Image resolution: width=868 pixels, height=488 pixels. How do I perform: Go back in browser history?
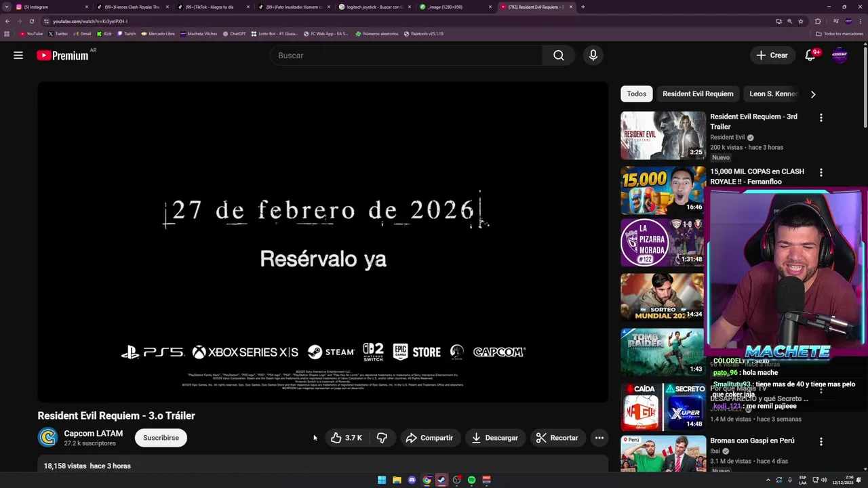(7, 21)
